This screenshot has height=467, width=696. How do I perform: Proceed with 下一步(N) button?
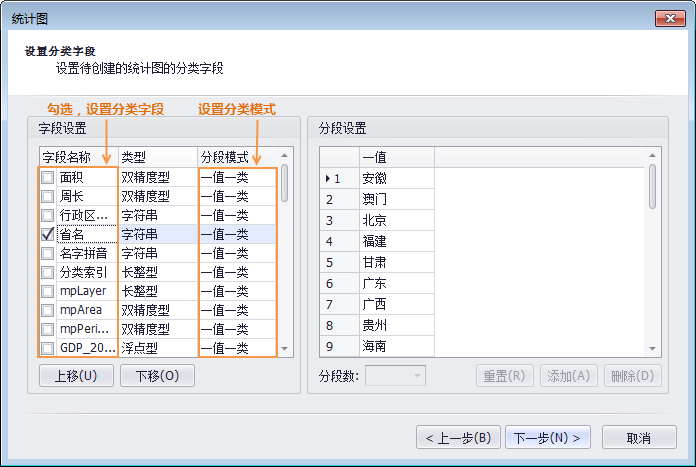click(x=548, y=438)
